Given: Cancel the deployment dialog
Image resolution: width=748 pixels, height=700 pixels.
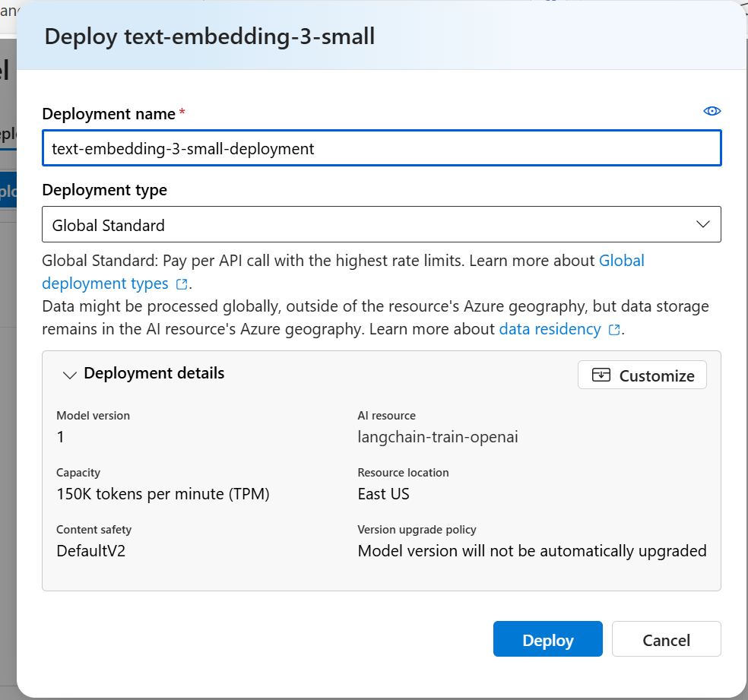Looking at the screenshot, I should click(x=666, y=640).
